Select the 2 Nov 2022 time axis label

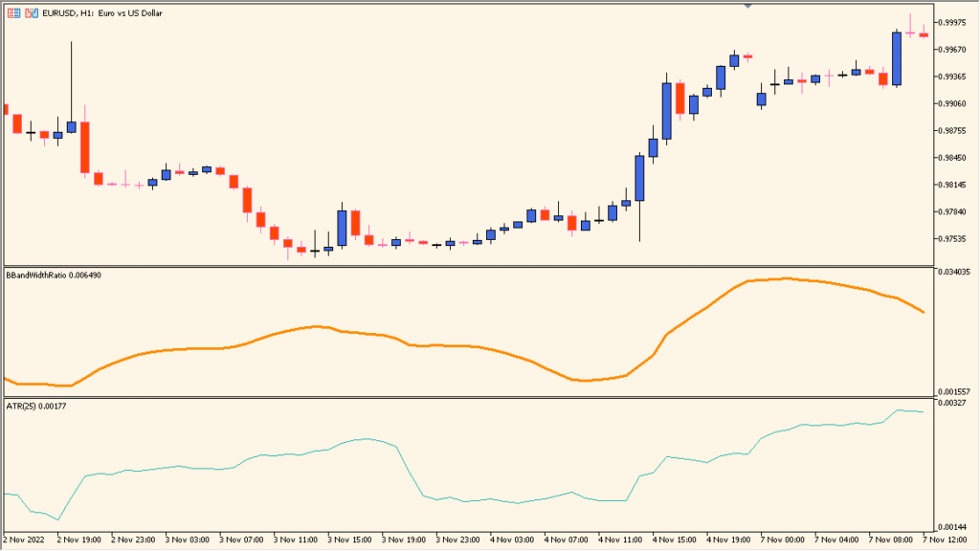21,539
